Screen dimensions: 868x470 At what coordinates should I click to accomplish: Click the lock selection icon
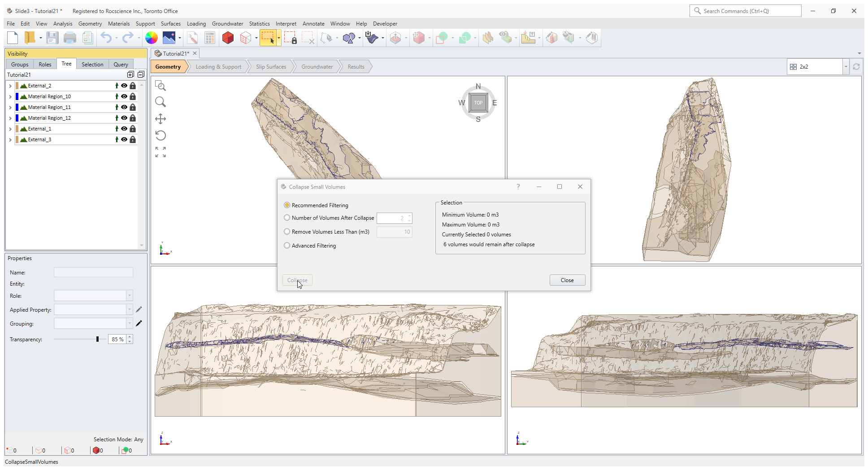291,38
